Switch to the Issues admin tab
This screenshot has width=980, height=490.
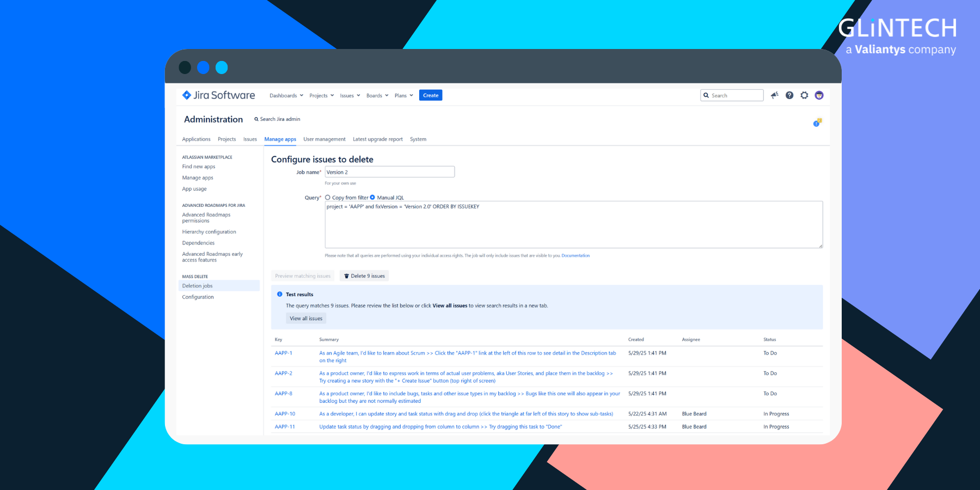pos(250,139)
